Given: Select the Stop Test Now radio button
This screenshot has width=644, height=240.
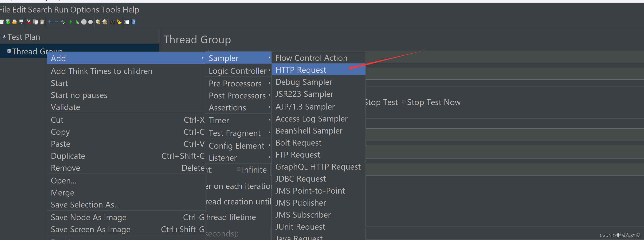Looking at the screenshot, I should point(404,102).
